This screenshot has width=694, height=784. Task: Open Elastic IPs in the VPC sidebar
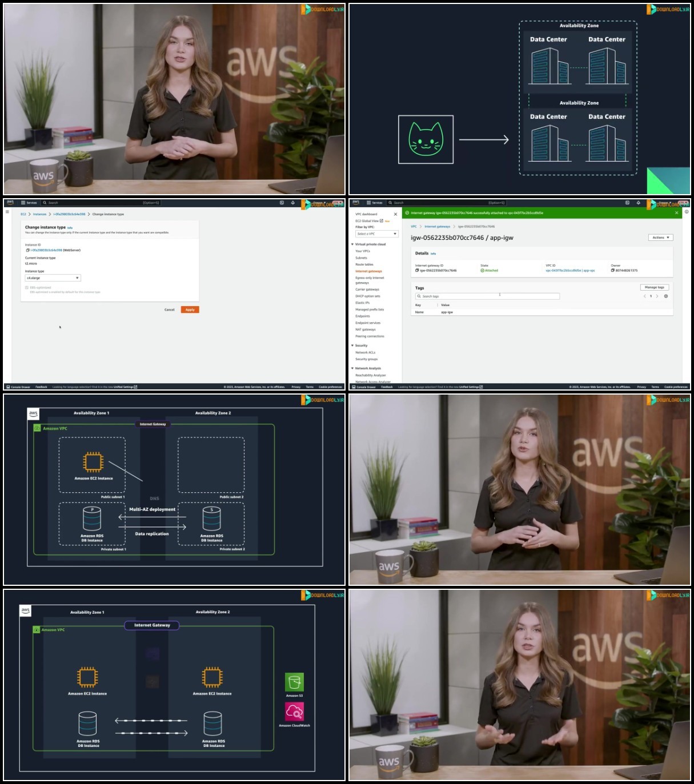point(363,303)
